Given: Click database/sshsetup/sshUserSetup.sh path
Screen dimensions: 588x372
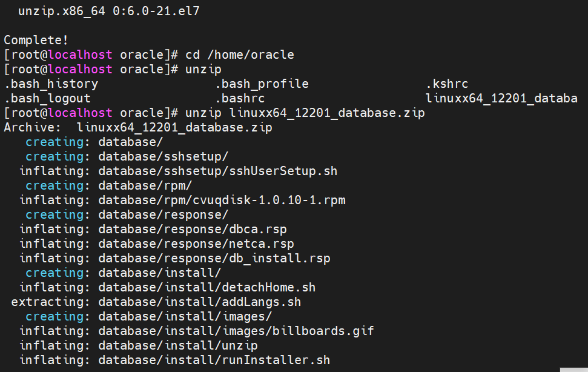Looking at the screenshot, I should click(x=218, y=171).
